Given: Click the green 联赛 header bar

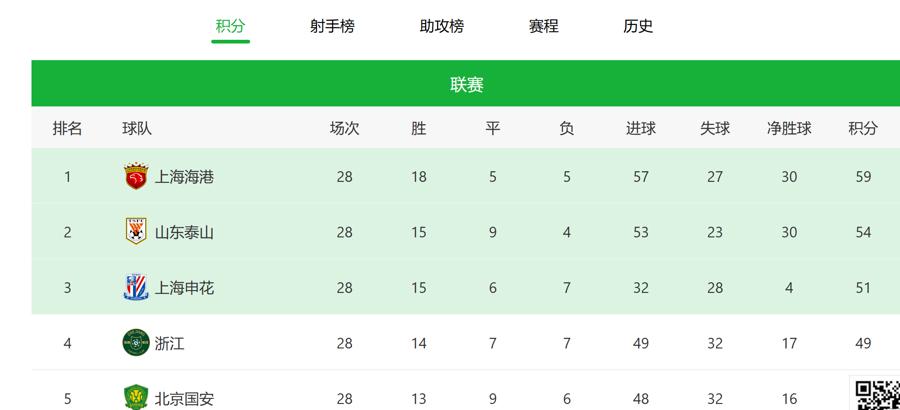Looking at the screenshot, I should pyautogui.click(x=465, y=83).
